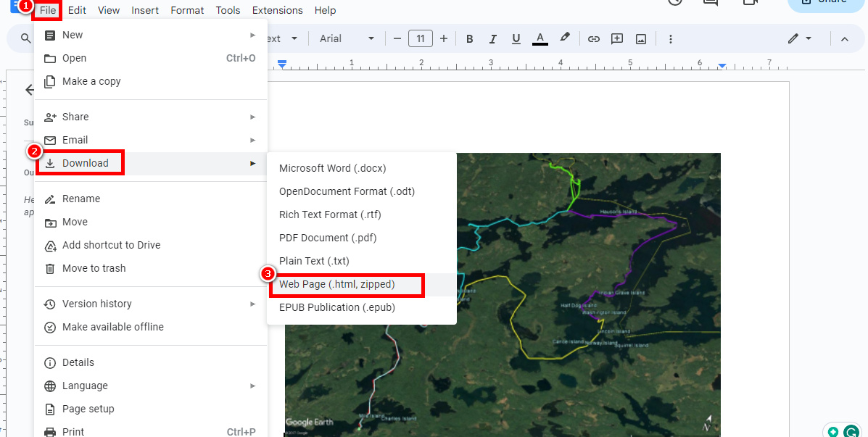Click the Share button
Screen dimensions: 868x437
(825, 3)
